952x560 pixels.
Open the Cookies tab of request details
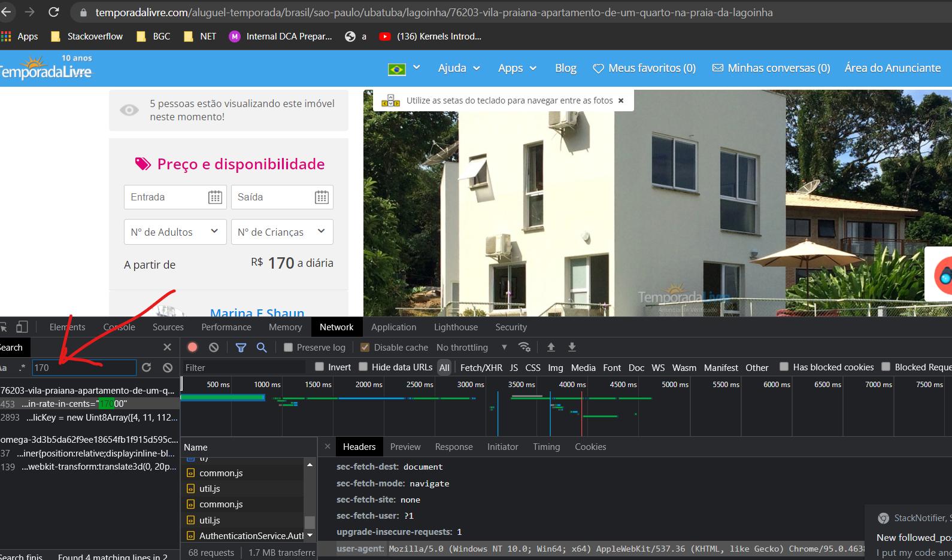pos(590,447)
